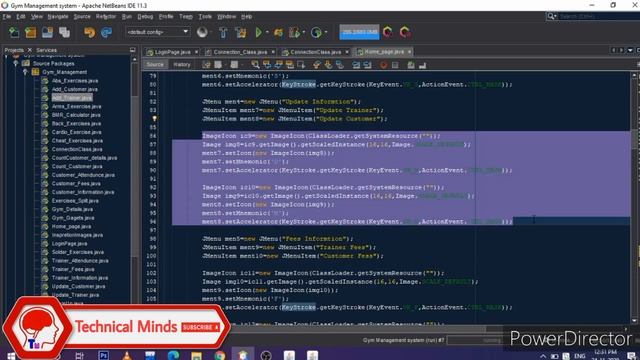Minimize the Projects panel window group
Image resolution: width=640 pixels, height=360 pixels.
click(x=133, y=50)
